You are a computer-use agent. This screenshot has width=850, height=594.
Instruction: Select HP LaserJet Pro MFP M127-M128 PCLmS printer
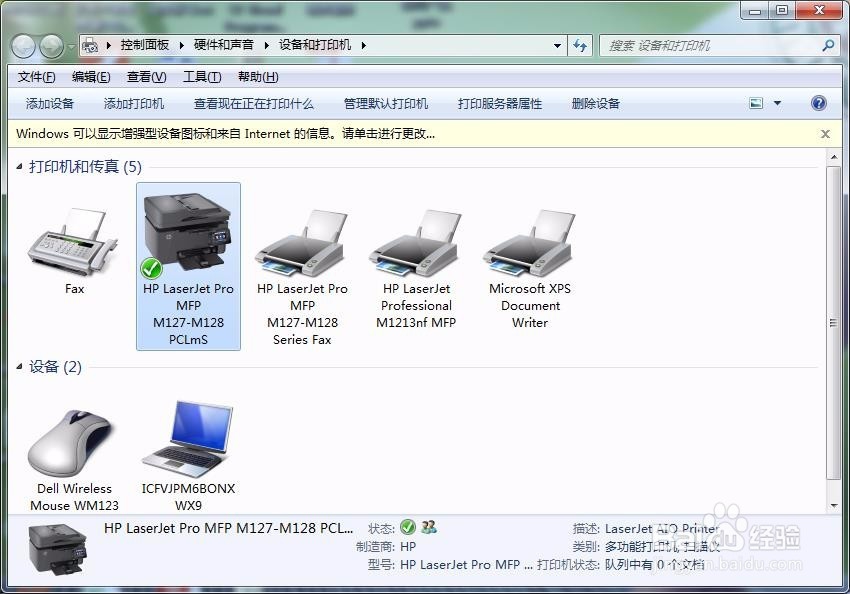pyautogui.click(x=188, y=267)
